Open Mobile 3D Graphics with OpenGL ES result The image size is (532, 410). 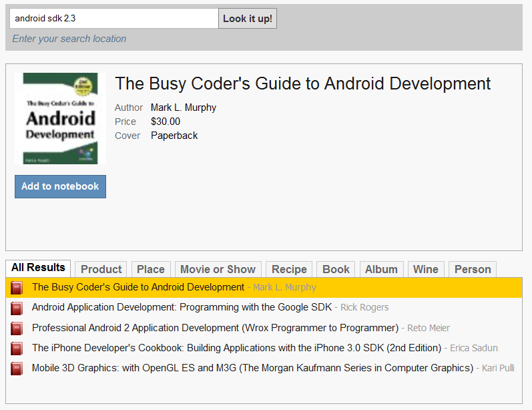264,368
